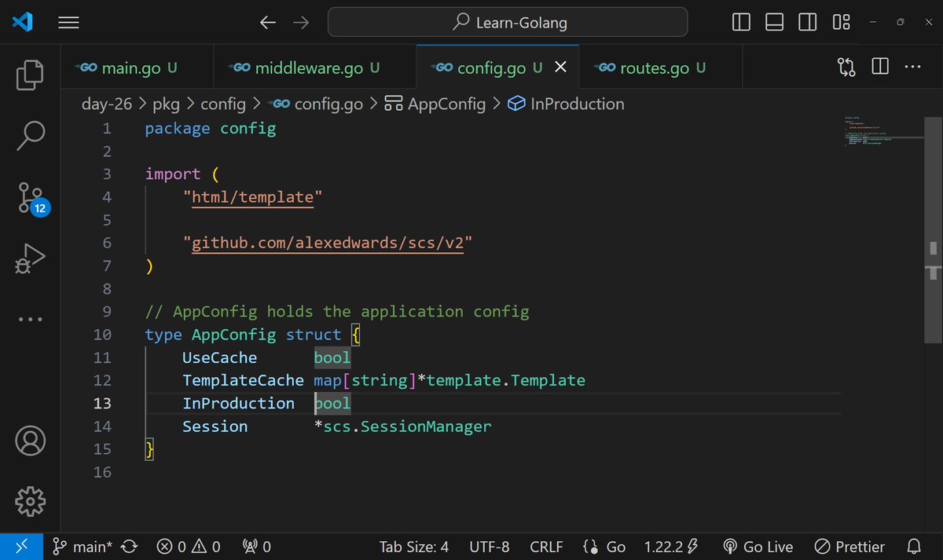Close the config.go tab

[x=561, y=68]
